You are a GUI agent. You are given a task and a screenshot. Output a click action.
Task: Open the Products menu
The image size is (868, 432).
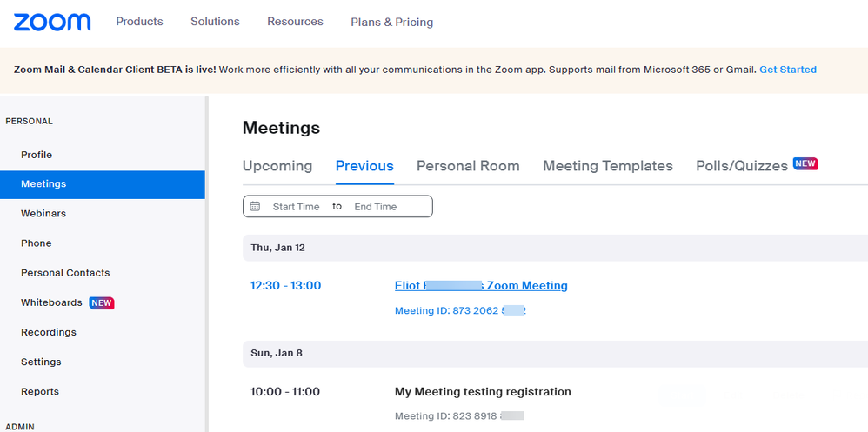click(139, 22)
